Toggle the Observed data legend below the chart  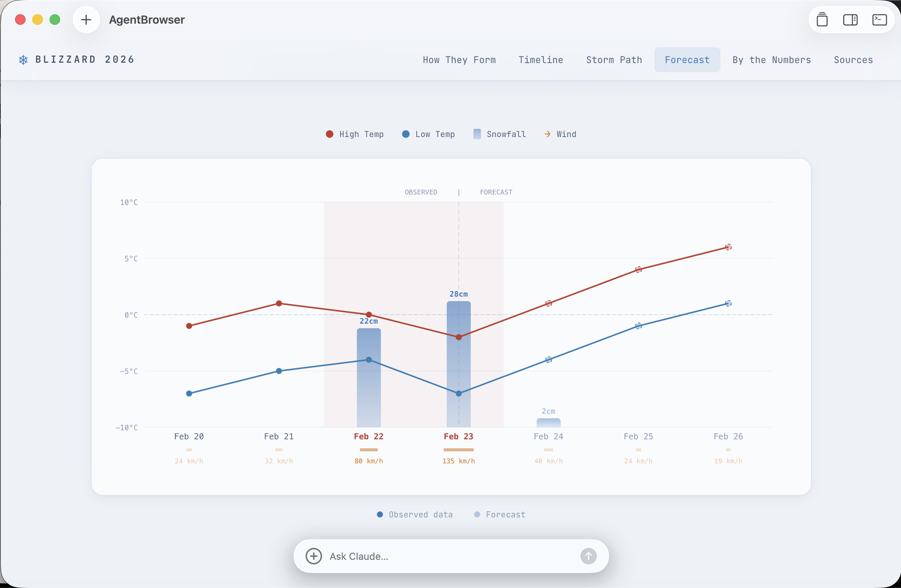pos(414,514)
